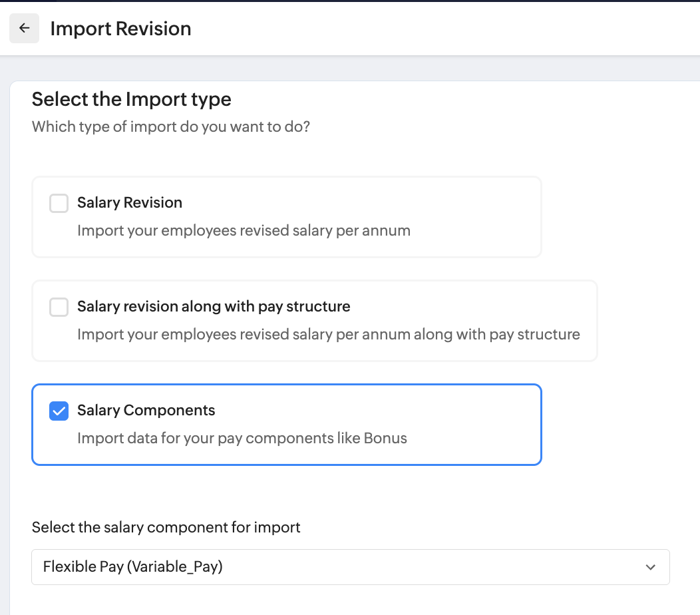Image resolution: width=700 pixels, height=615 pixels.
Task: Tick the Salary Revision checkbox
Action: coord(59,203)
